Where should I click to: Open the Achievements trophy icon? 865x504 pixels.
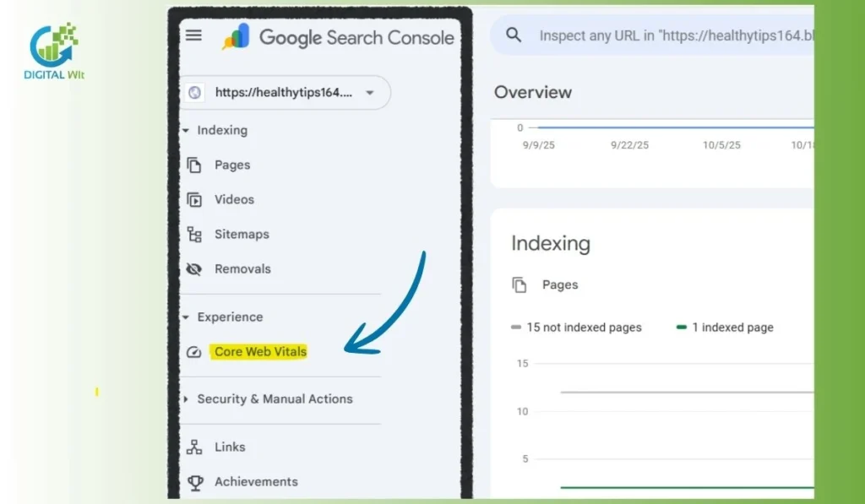pos(196,481)
